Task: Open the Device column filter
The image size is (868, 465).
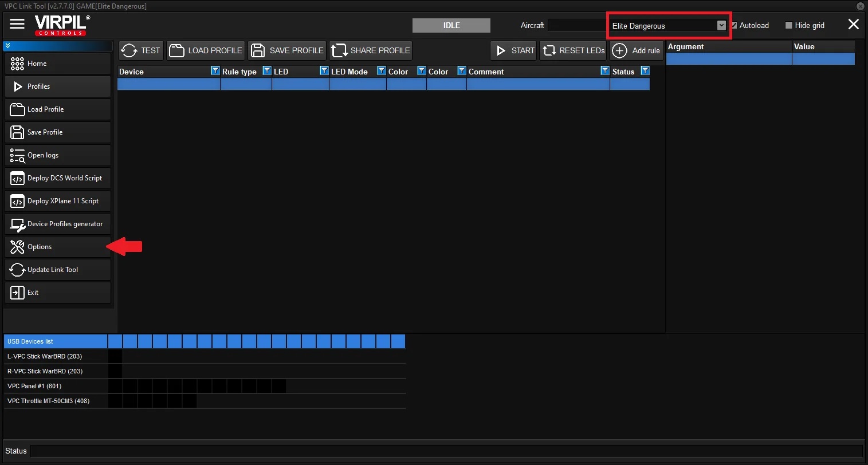Action: pyautogui.click(x=215, y=71)
